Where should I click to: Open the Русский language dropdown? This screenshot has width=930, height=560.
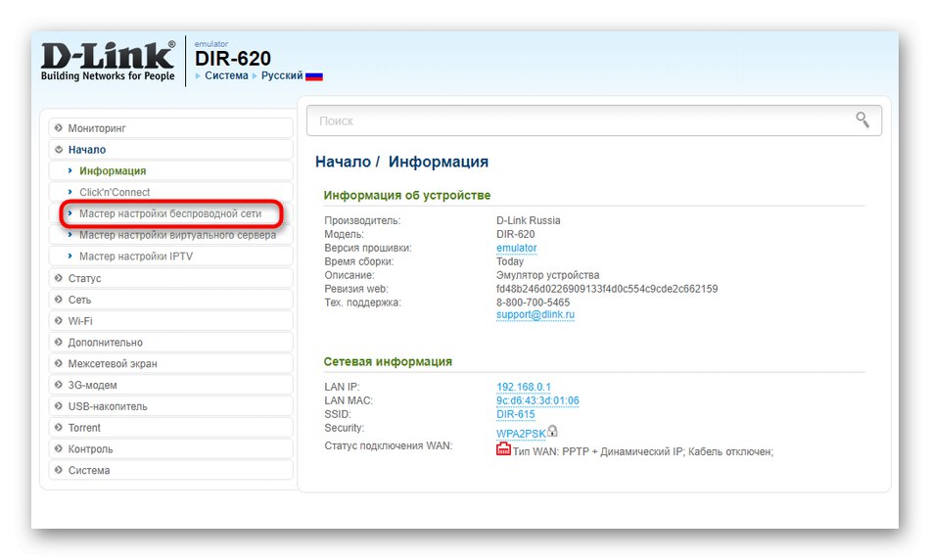click(282, 76)
